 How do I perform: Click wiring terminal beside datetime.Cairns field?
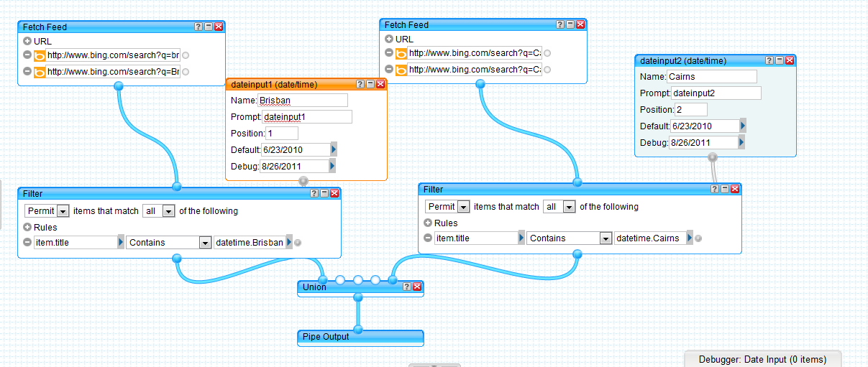pyautogui.click(x=698, y=238)
